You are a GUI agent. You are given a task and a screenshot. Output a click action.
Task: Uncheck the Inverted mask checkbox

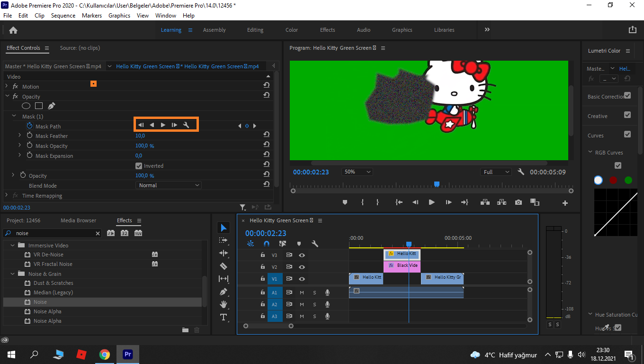(x=139, y=166)
